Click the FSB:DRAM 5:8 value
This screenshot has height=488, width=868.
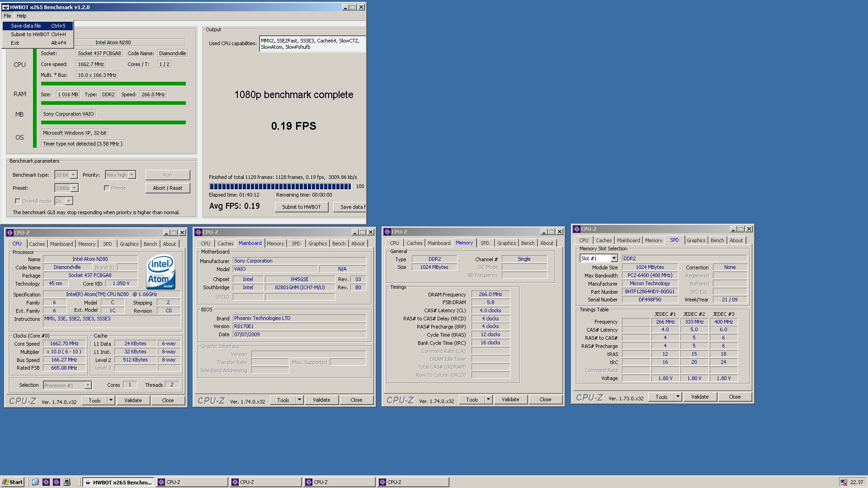coord(491,302)
